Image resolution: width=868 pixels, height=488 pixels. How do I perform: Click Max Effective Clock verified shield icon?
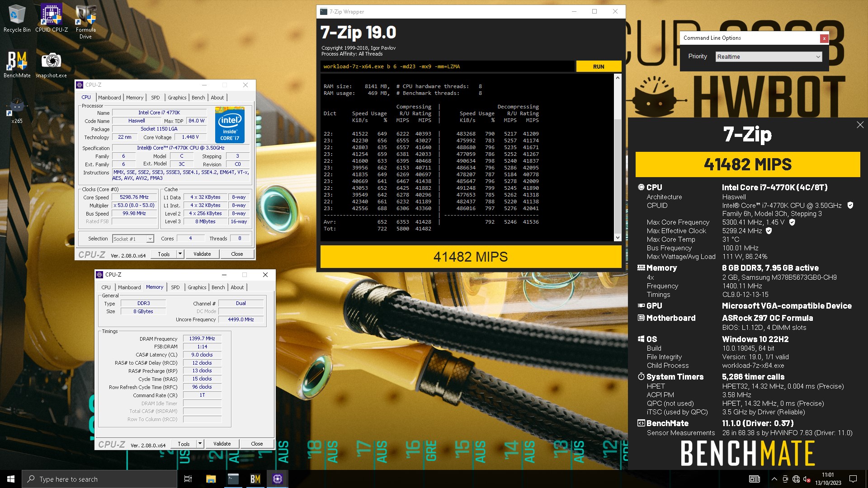tap(769, 231)
